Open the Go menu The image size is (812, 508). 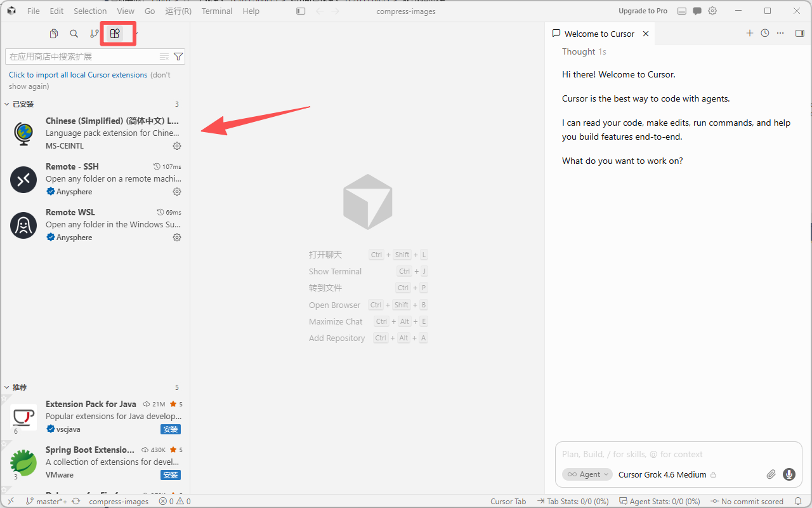click(150, 11)
